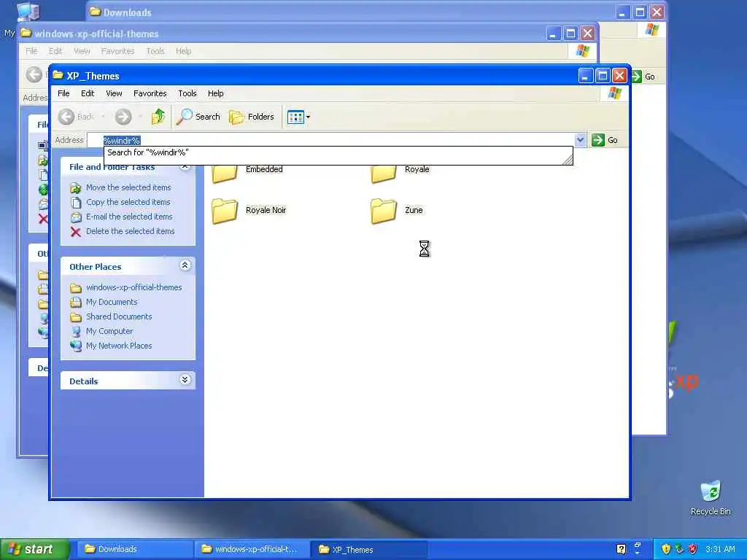Open My Computer in Other Places

(109, 331)
